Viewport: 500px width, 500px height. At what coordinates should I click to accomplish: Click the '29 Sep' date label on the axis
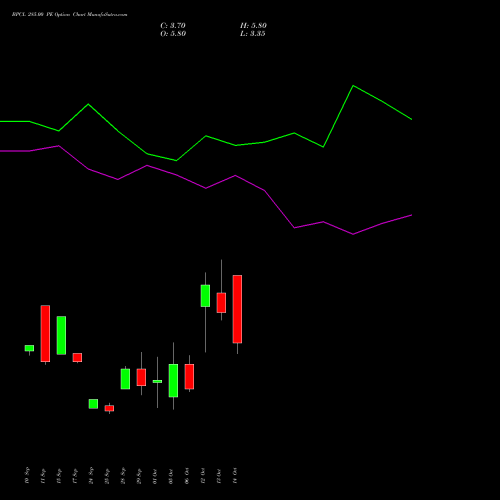click(x=139, y=475)
